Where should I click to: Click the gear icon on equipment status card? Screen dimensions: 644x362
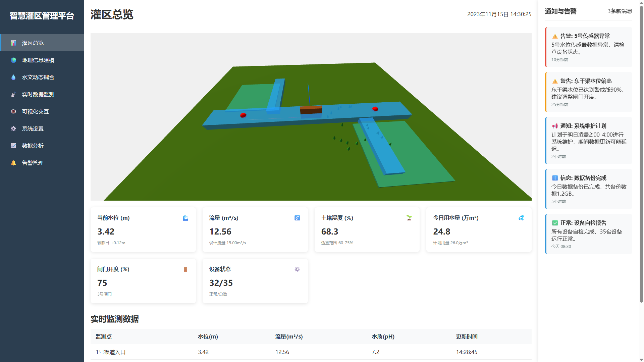297,269
